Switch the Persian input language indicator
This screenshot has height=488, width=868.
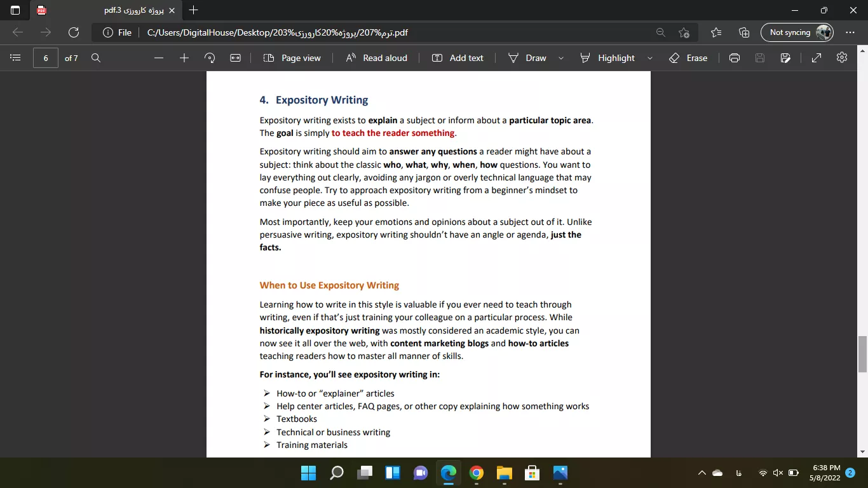point(740,473)
